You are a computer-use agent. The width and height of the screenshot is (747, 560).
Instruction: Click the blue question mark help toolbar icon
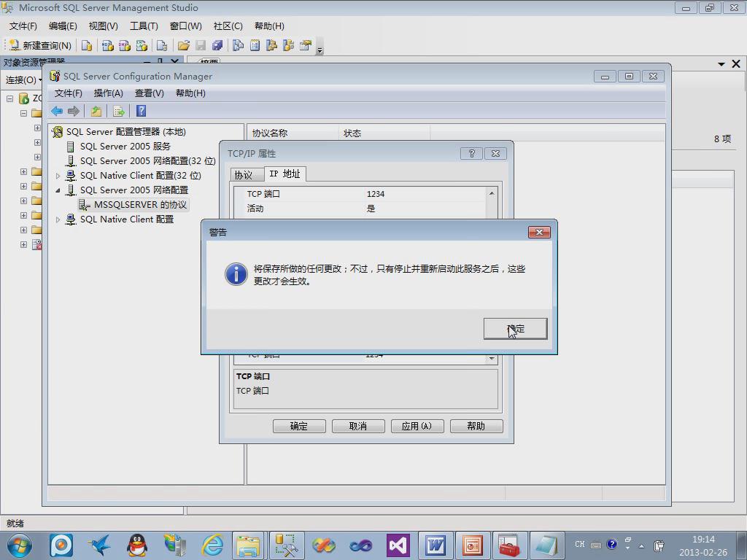[141, 111]
